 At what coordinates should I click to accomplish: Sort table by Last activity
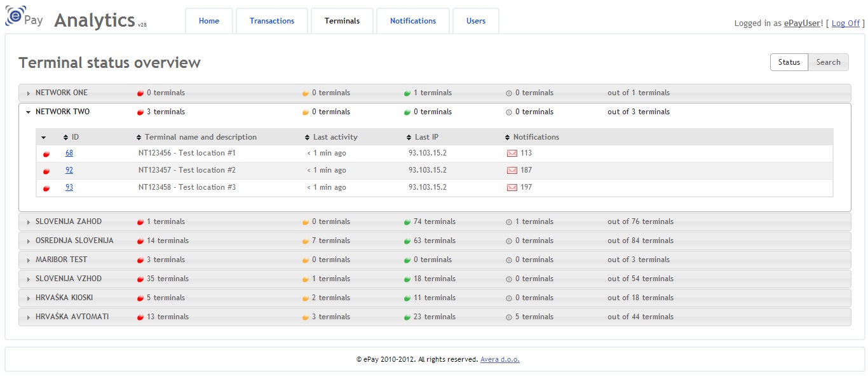[x=332, y=137]
